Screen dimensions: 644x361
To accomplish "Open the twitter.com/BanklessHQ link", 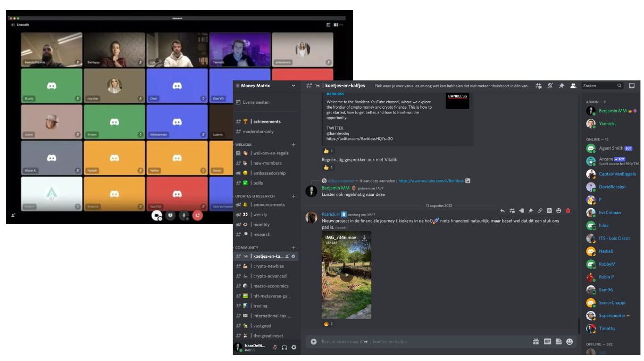I will pos(359,138).
